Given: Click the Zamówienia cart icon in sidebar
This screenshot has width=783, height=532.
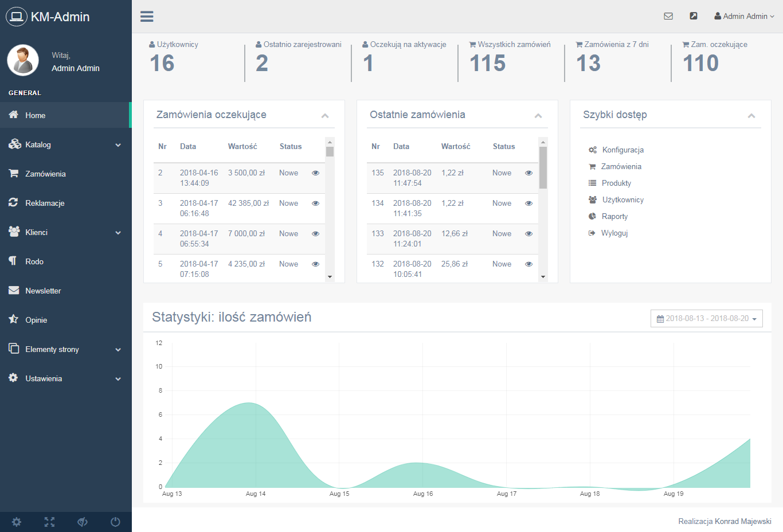Looking at the screenshot, I should (x=14, y=173).
